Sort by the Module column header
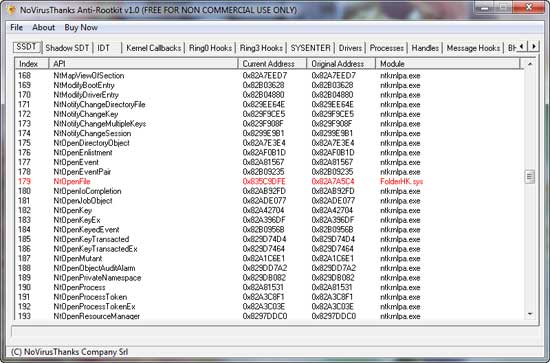This screenshot has height=363, width=550. pos(448,64)
